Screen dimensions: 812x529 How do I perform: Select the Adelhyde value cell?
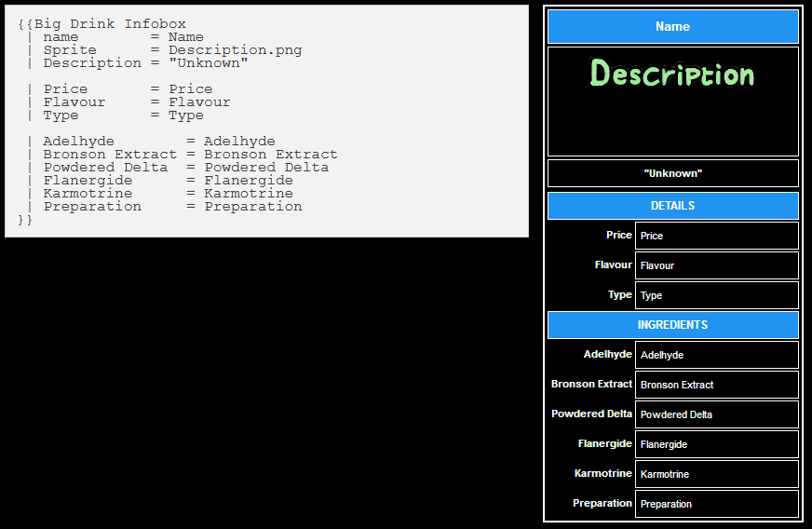[716, 355]
